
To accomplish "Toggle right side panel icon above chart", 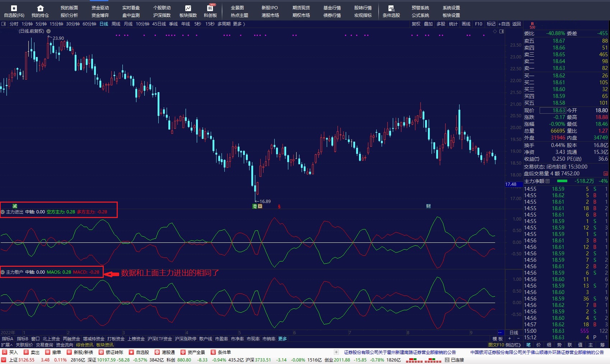I will pyautogui.click(x=502, y=32).
